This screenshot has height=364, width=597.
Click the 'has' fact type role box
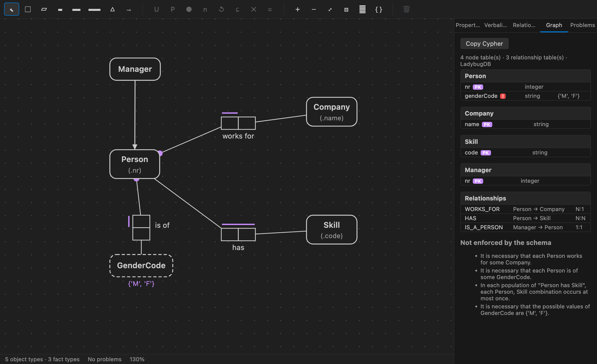pyautogui.click(x=238, y=234)
